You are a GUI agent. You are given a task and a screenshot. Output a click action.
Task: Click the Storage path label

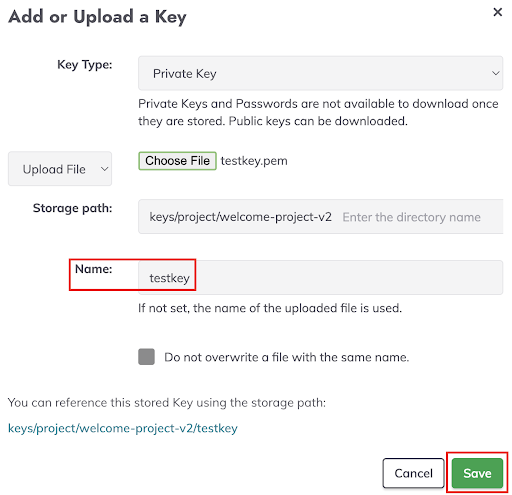point(72,208)
